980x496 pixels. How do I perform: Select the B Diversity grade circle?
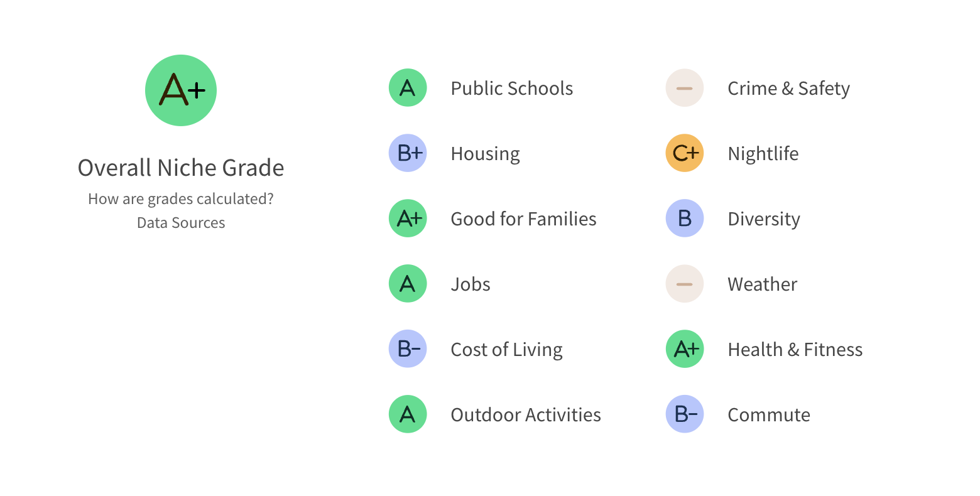[x=685, y=218]
